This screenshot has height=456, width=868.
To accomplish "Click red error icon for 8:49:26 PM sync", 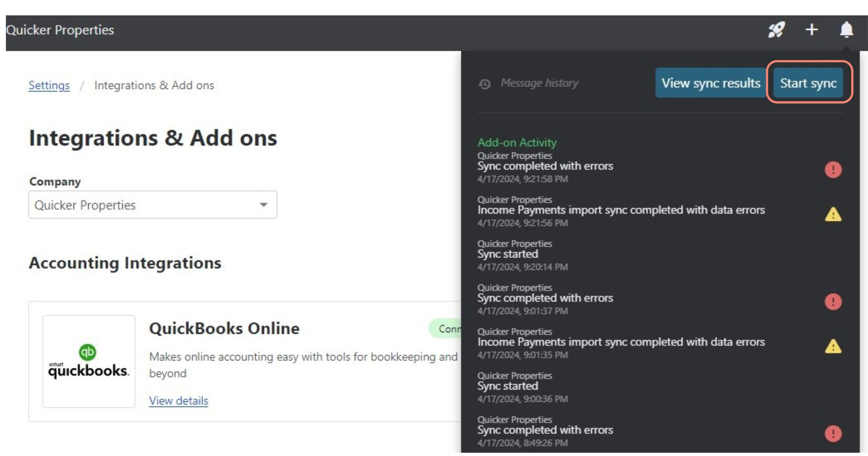I will (x=833, y=433).
